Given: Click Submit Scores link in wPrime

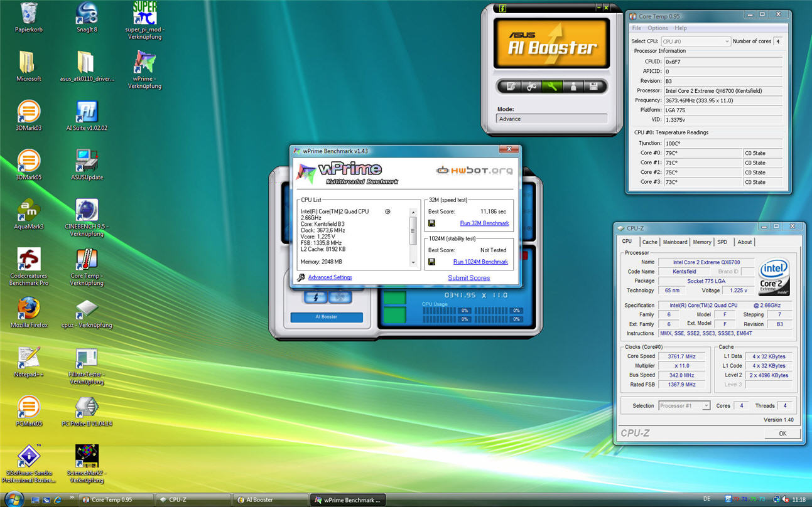Looking at the screenshot, I should click(469, 278).
